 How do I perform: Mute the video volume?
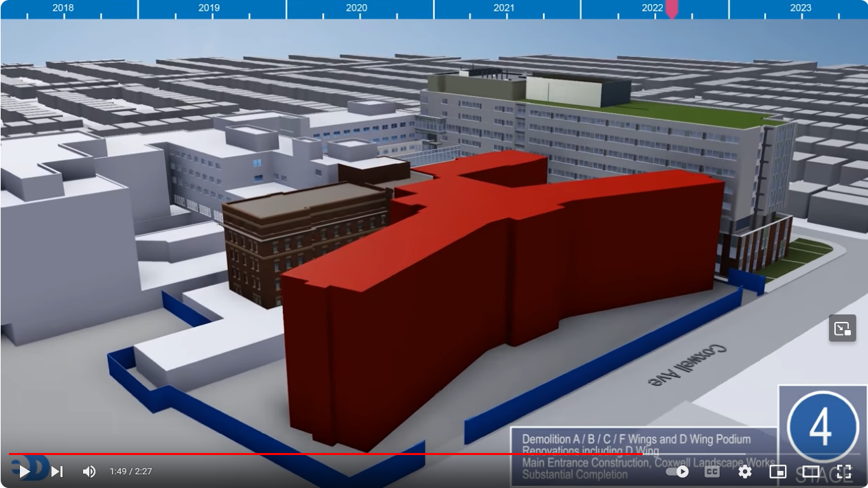89,472
